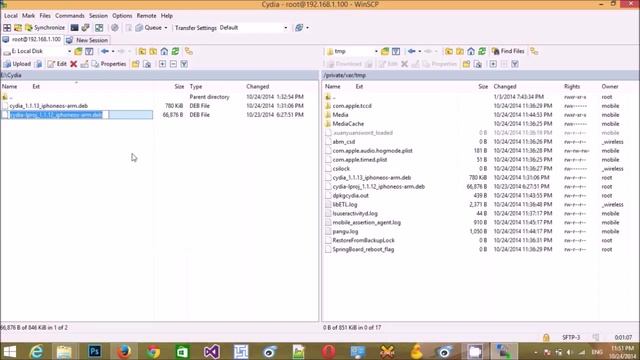
Task: Open the Queue dropdown arrow
Action: tap(166, 28)
